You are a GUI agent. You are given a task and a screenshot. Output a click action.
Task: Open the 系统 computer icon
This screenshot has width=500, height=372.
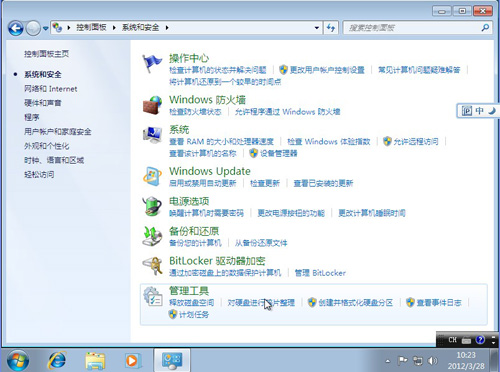tap(152, 135)
